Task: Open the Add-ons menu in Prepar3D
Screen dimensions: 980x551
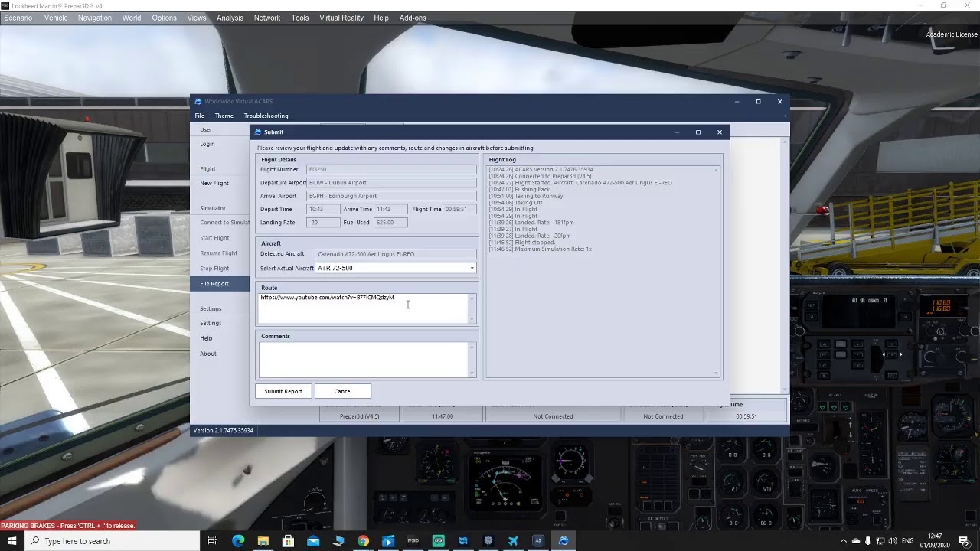Action: (x=413, y=18)
